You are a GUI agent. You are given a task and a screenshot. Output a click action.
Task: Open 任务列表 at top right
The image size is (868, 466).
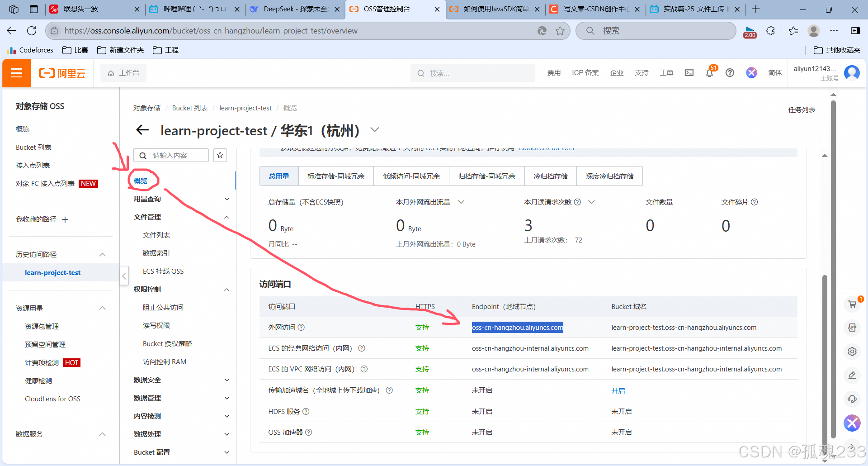(x=802, y=109)
